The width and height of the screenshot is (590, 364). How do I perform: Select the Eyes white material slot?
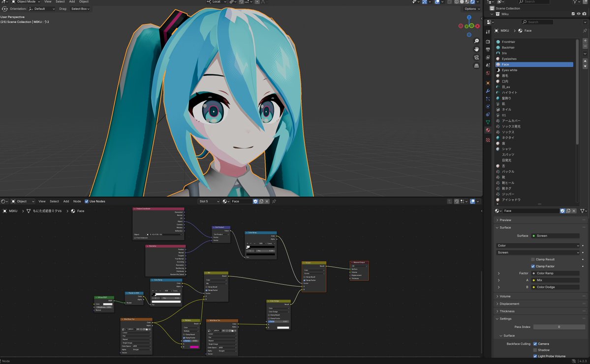pyautogui.click(x=535, y=70)
